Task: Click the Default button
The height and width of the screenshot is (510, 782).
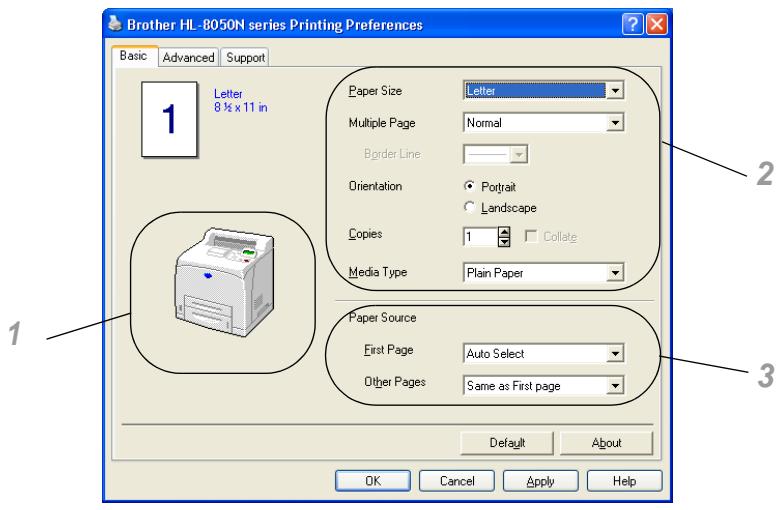Action: pyautogui.click(x=507, y=443)
